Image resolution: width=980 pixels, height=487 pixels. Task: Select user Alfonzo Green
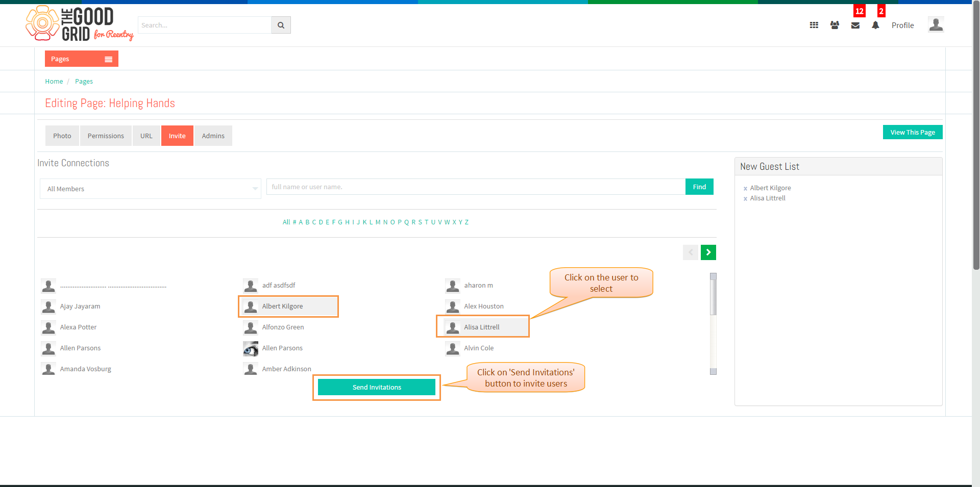pos(283,327)
